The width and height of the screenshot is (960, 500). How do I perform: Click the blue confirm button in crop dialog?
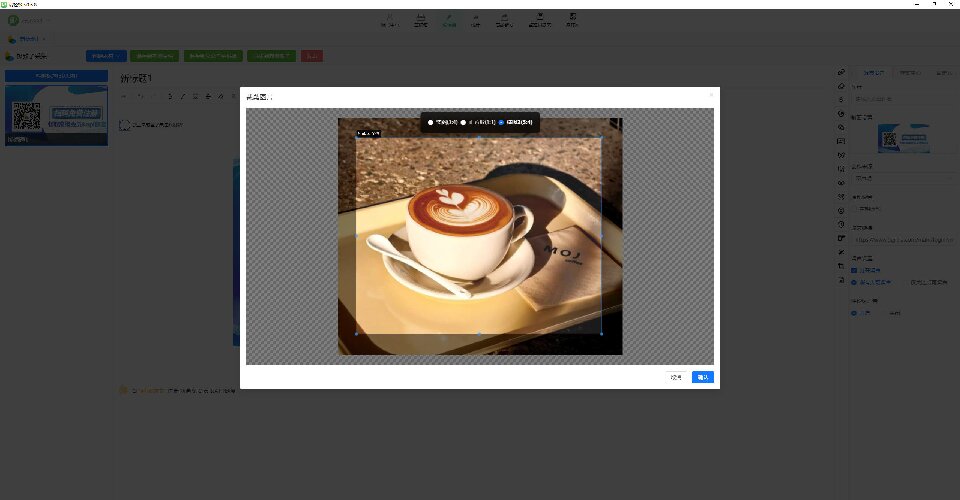coord(702,377)
